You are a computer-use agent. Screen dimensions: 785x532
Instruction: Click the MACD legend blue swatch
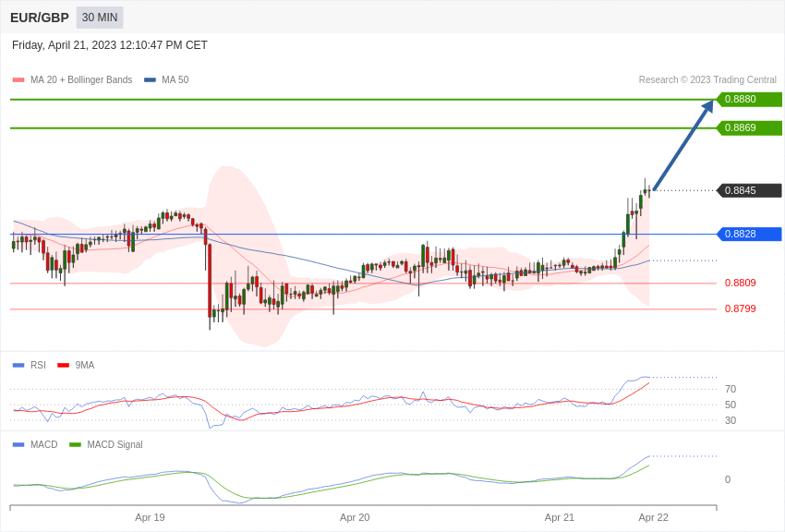[18, 444]
